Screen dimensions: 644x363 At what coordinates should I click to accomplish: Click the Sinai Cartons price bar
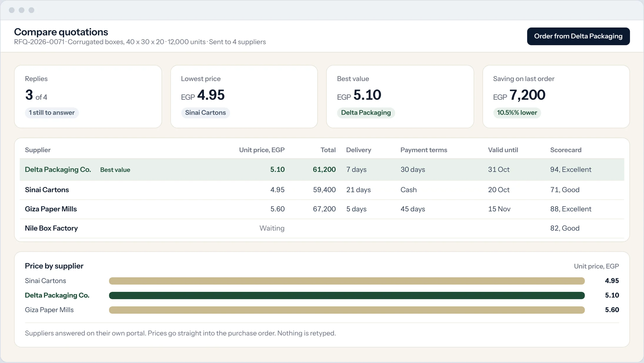(x=347, y=281)
